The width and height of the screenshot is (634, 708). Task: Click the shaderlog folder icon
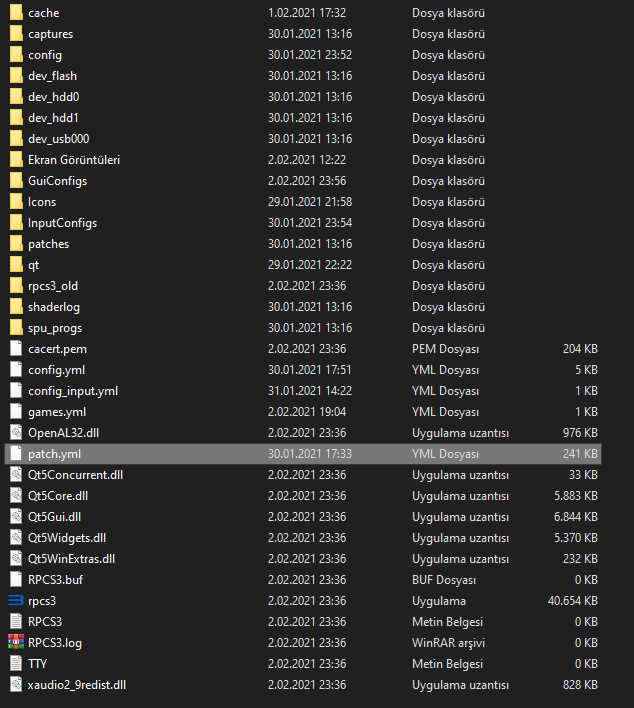tap(16, 307)
